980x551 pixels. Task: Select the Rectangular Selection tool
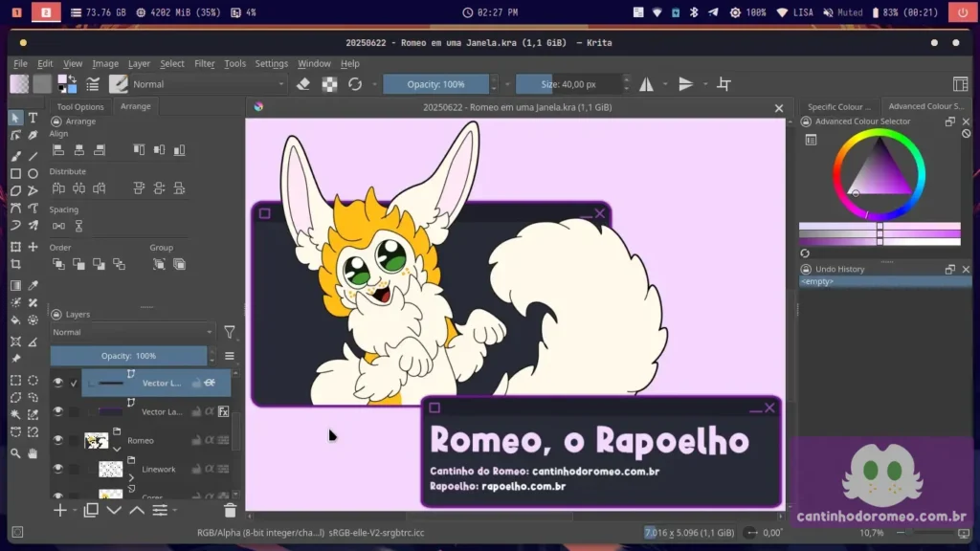point(15,380)
